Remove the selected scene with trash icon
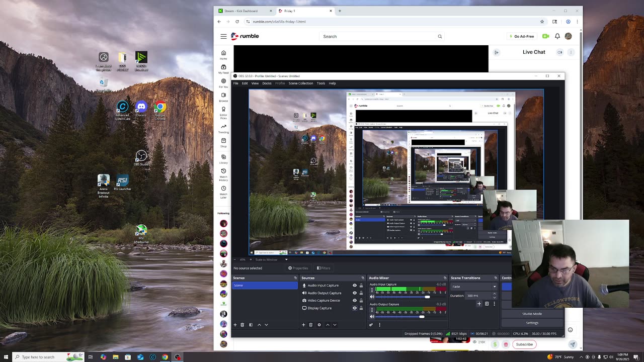This screenshot has width=644, height=362. (242, 325)
